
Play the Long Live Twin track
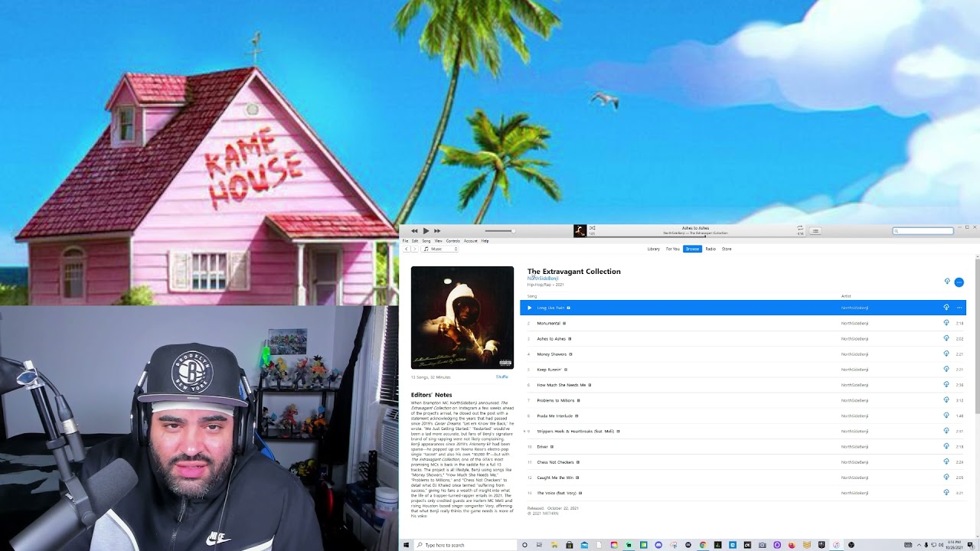pyautogui.click(x=529, y=308)
